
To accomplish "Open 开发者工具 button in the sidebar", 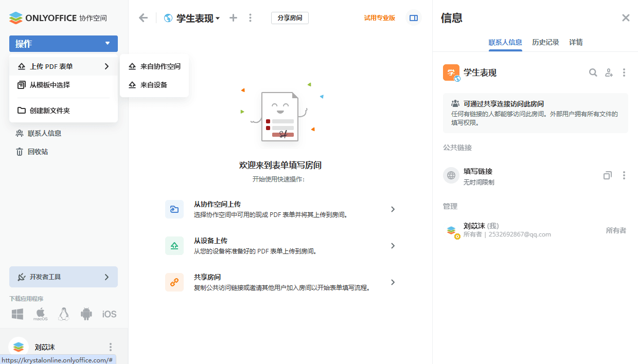I will click(x=63, y=277).
